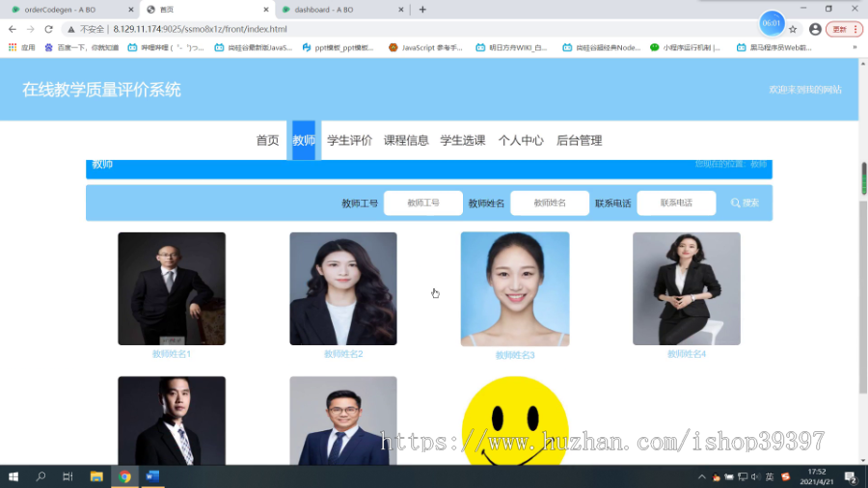Open File Explorer from the taskbar
Viewport: 868px width, 488px height.
click(96, 476)
